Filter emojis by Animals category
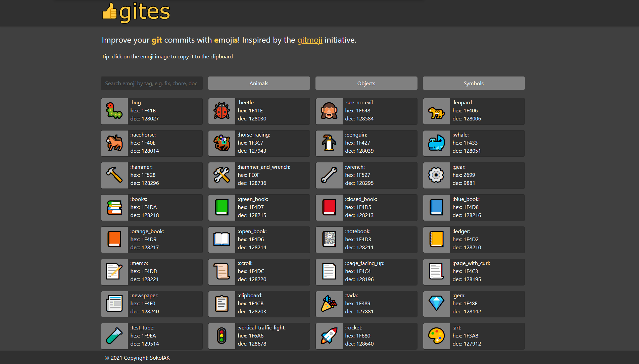The width and height of the screenshot is (639, 364). point(259,83)
